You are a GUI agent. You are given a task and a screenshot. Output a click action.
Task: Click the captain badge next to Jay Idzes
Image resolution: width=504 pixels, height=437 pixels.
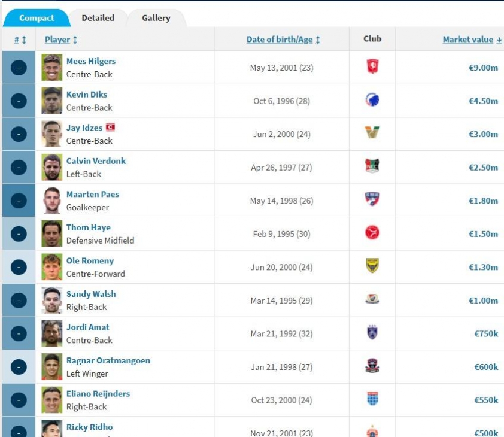(110, 127)
